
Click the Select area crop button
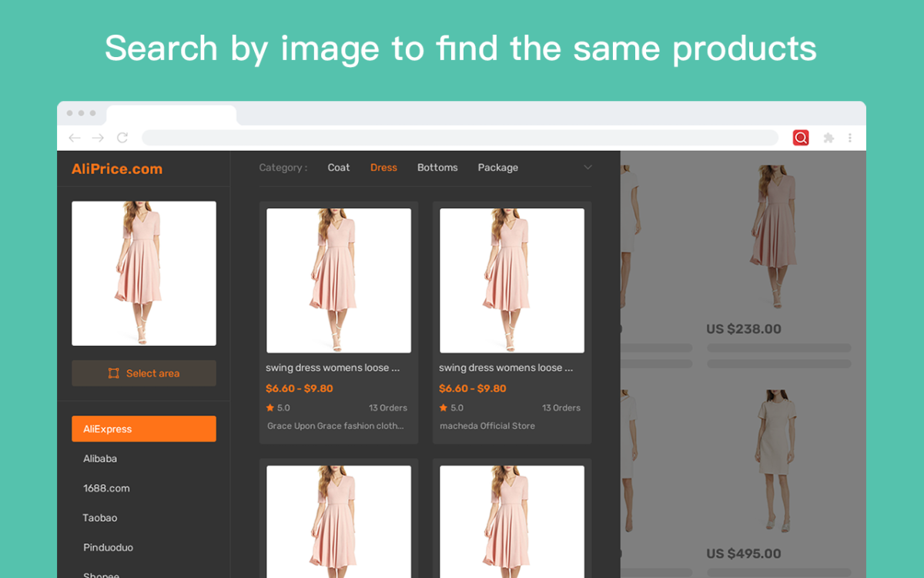click(144, 373)
